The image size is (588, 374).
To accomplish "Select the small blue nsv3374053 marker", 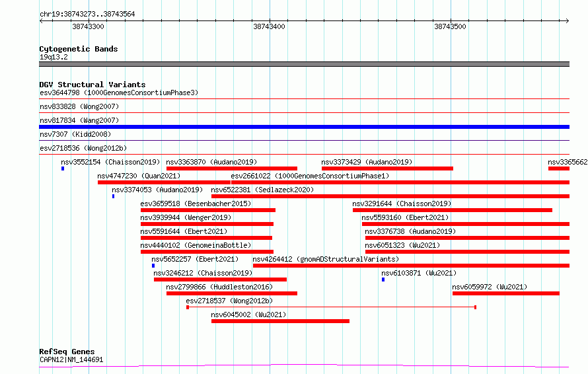I will pyautogui.click(x=113, y=196).
